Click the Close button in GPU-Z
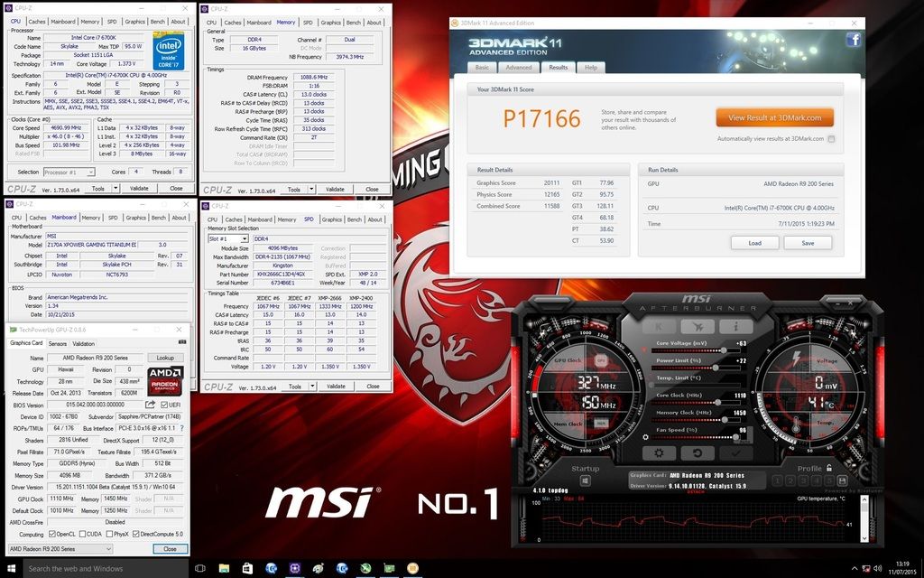This screenshot has width=924, height=578. [171, 549]
